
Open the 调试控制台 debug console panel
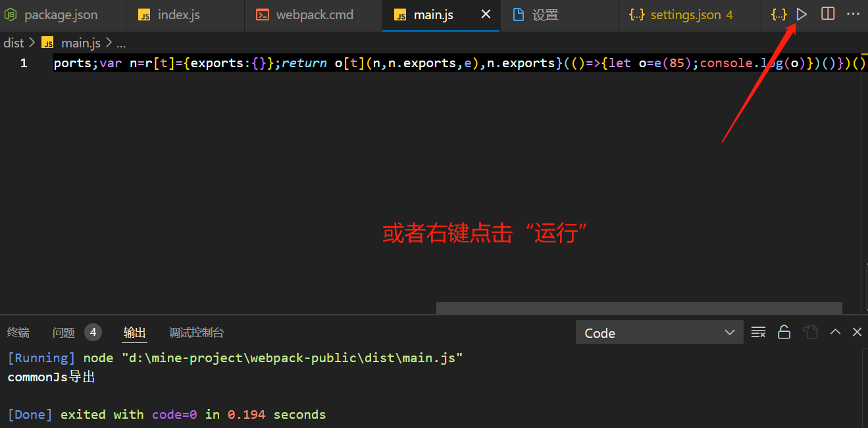click(196, 333)
